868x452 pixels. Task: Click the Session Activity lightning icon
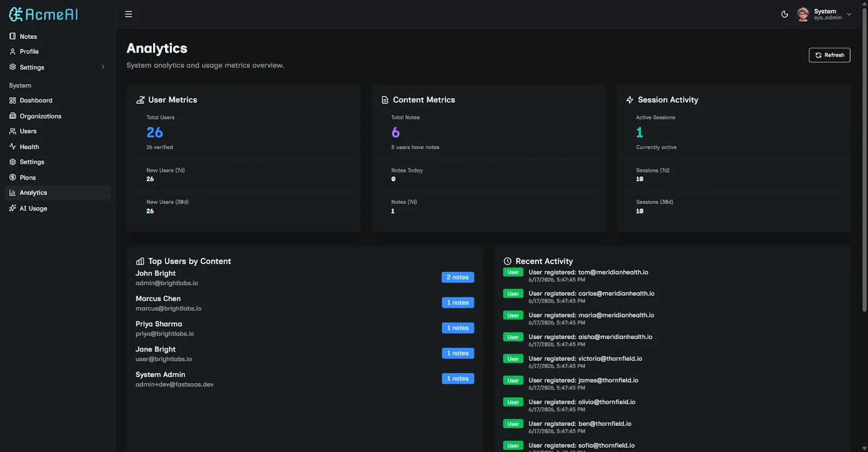pyautogui.click(x=630, y=100)
